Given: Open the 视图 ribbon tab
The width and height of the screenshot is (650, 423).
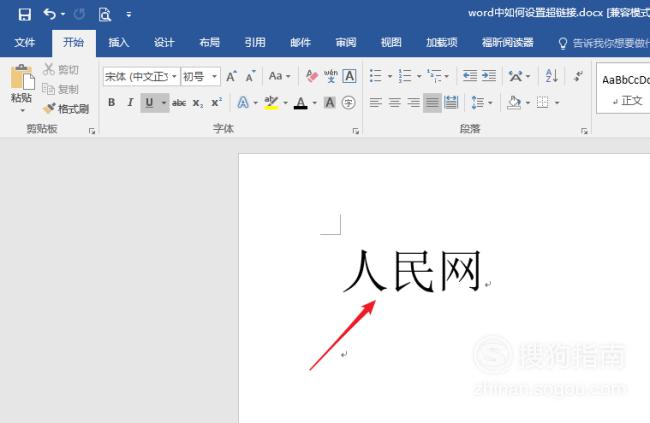Looking at the screenshot, I should click(391, 42).
